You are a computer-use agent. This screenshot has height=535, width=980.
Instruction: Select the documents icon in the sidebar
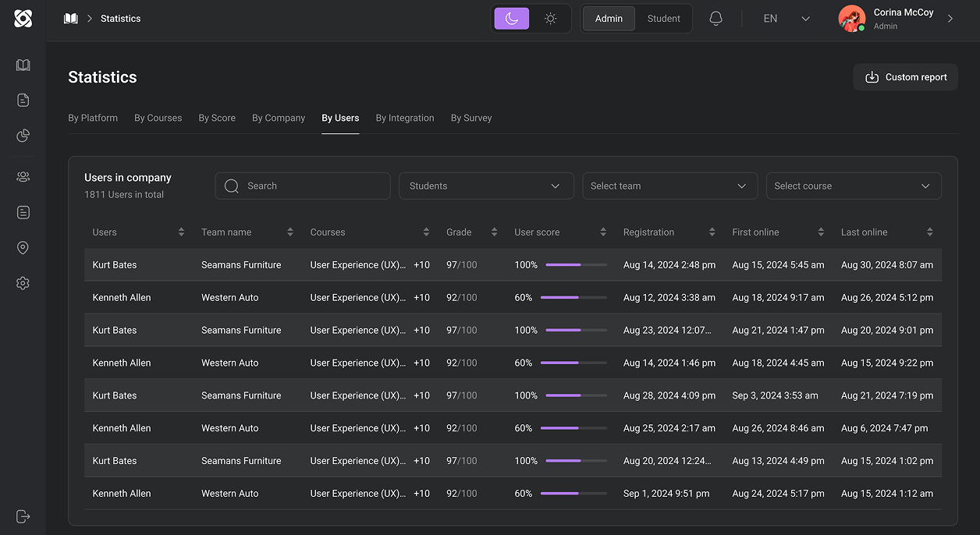[23, 100]
